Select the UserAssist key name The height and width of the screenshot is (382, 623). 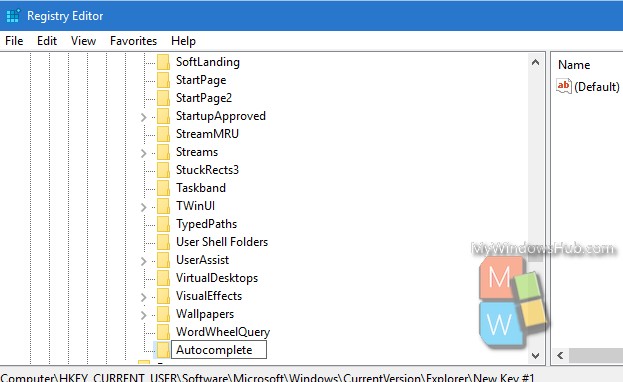202,260
